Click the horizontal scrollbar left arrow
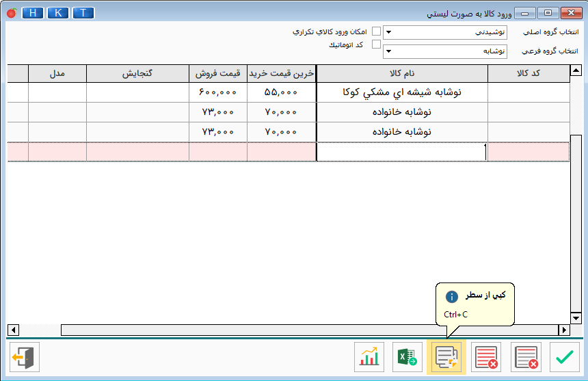The image size is (588, 381). (13, 330)
